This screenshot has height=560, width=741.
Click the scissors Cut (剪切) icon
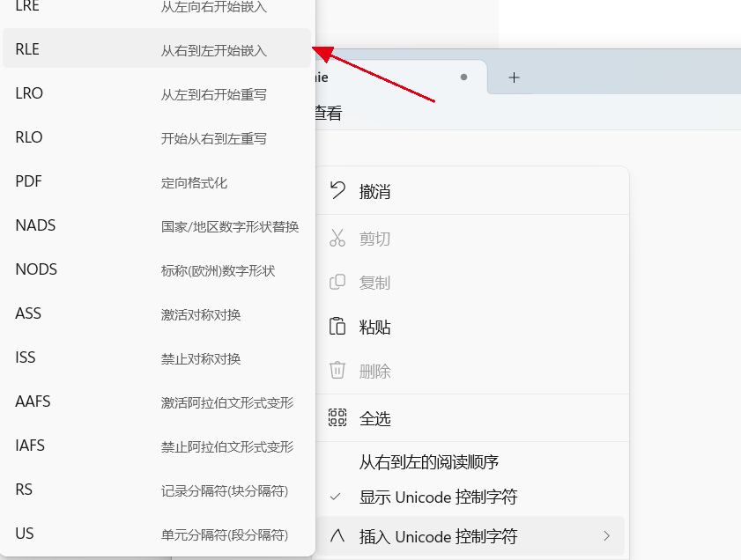(x=337, y=238)
